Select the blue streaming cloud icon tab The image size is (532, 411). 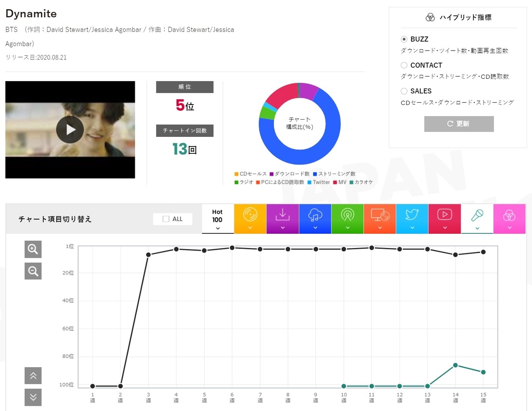coord(315,219)
